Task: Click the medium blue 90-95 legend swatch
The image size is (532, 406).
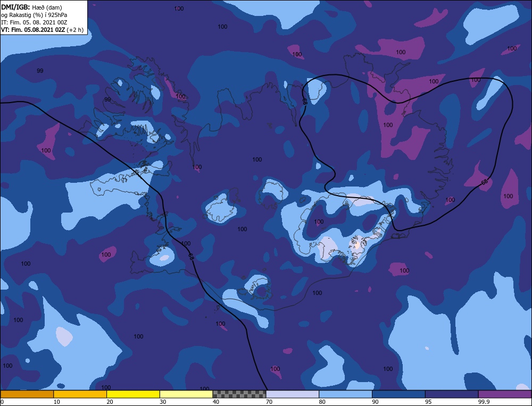Action: [398, 394]
